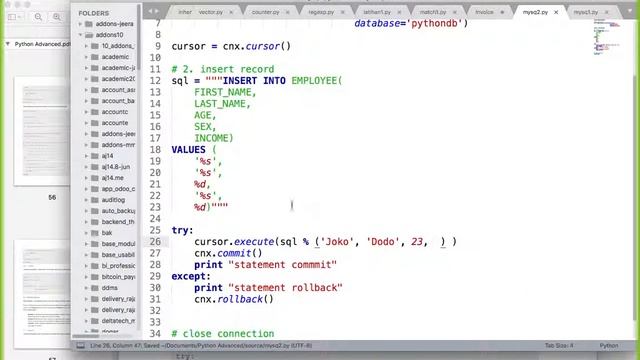Close the mysq2.py tab
The height and width of the screenshot is (360, 640).
coord(556,12)
